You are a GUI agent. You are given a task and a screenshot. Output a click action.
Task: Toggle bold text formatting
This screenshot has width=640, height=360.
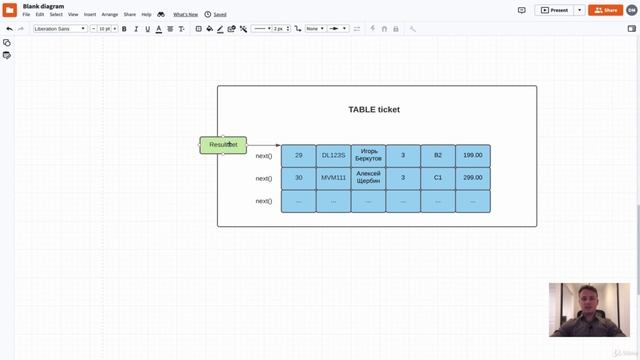pyautogui.click(x=124, y=29)
